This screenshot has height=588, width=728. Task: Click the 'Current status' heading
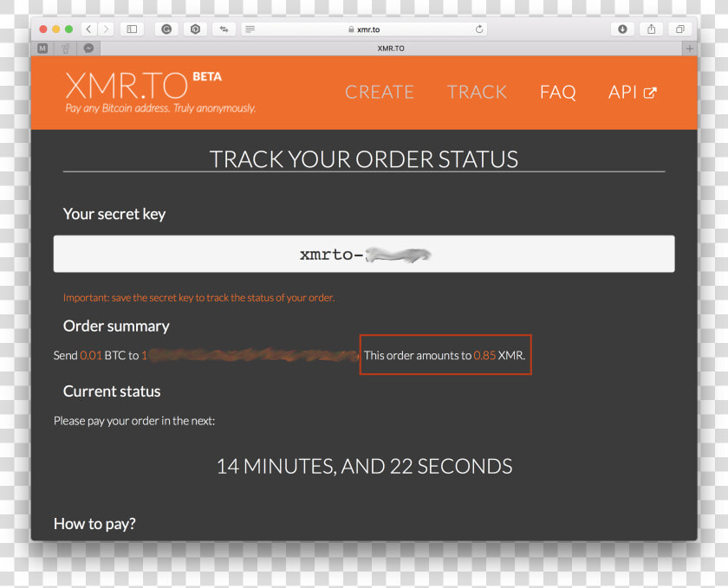(x=112, y=391)
